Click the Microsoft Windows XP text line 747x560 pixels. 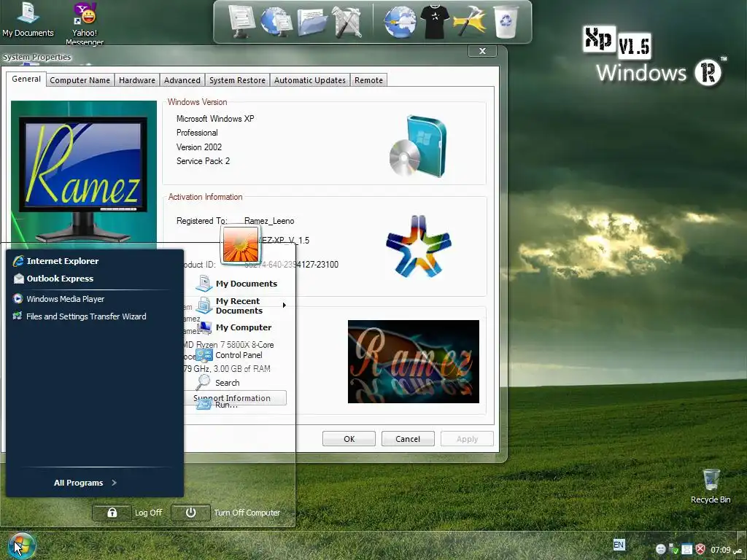point(215,119)
